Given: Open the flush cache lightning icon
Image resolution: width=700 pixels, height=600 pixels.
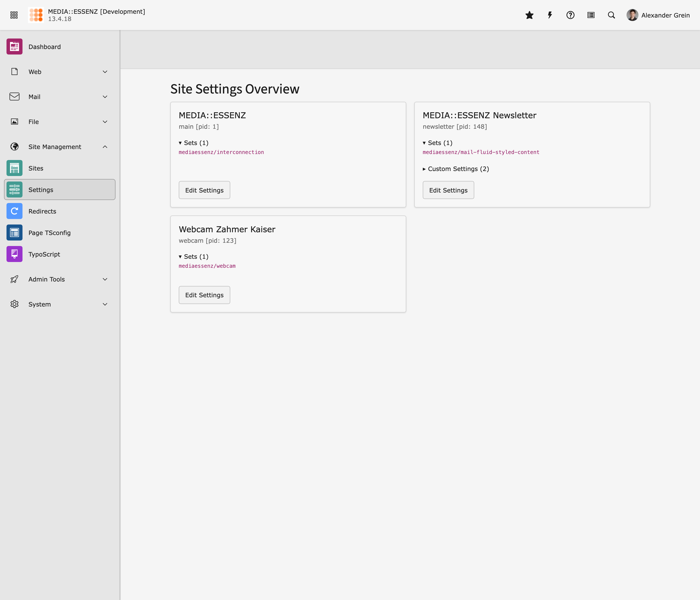Looking at the screenshot, I should click(x=550, y=15).
